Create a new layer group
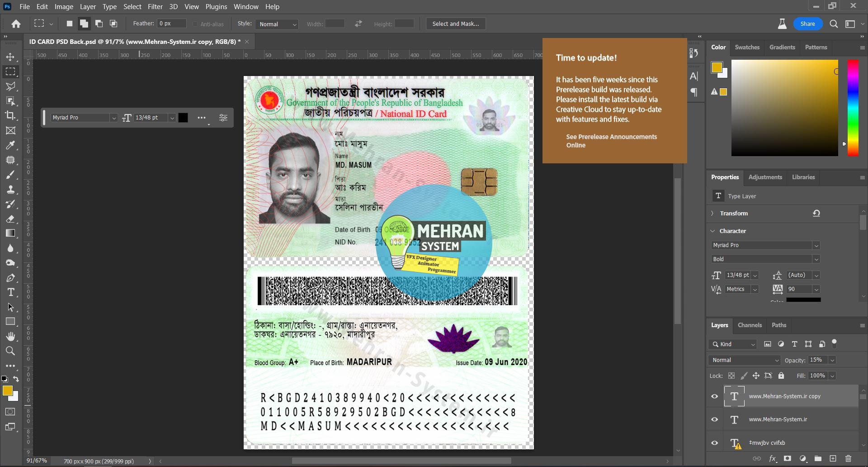This screenshot has height=467, width=868. click(818, 458)
